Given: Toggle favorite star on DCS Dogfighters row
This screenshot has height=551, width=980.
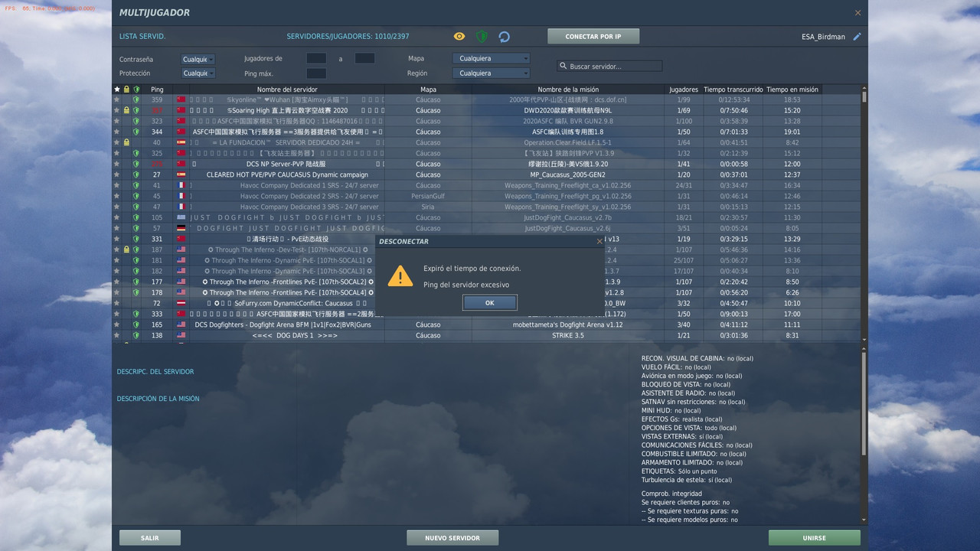Looking at the screenshot, I should coord(117,324).
